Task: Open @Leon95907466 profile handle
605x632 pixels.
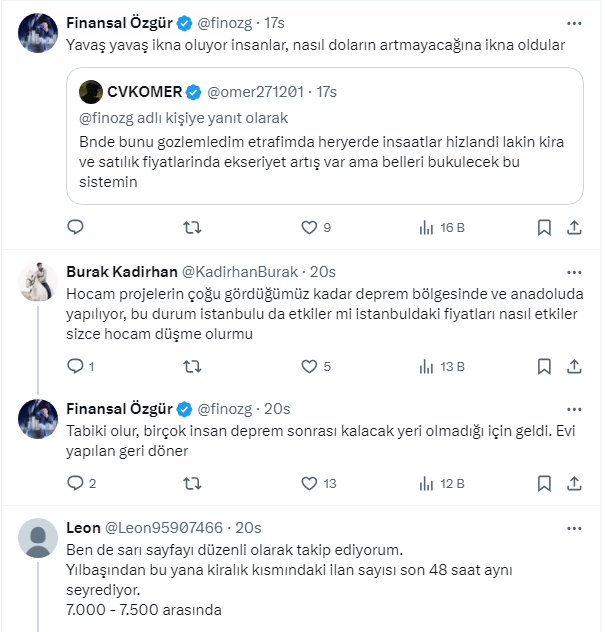Action: click(164, 527)
